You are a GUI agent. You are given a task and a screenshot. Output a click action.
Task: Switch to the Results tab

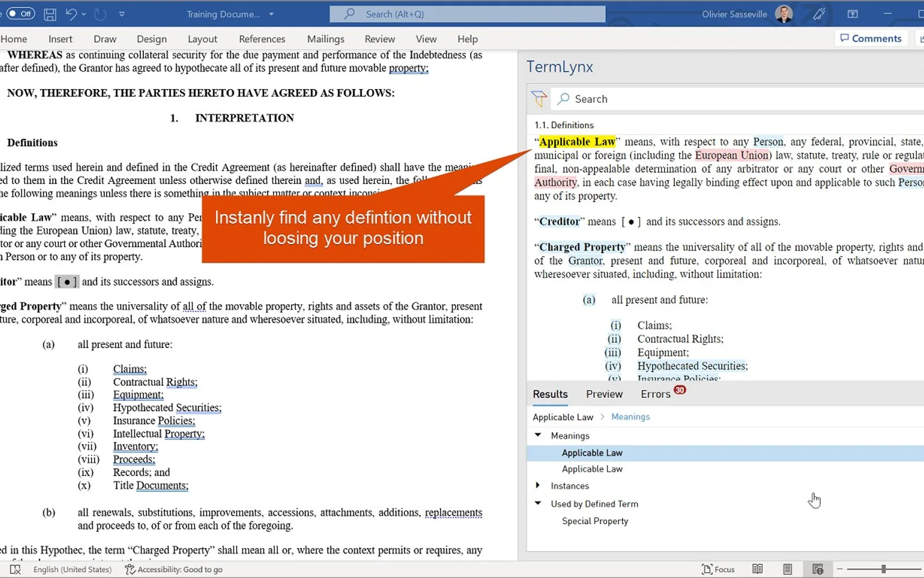pyautogui.click(x=550, y=394)
